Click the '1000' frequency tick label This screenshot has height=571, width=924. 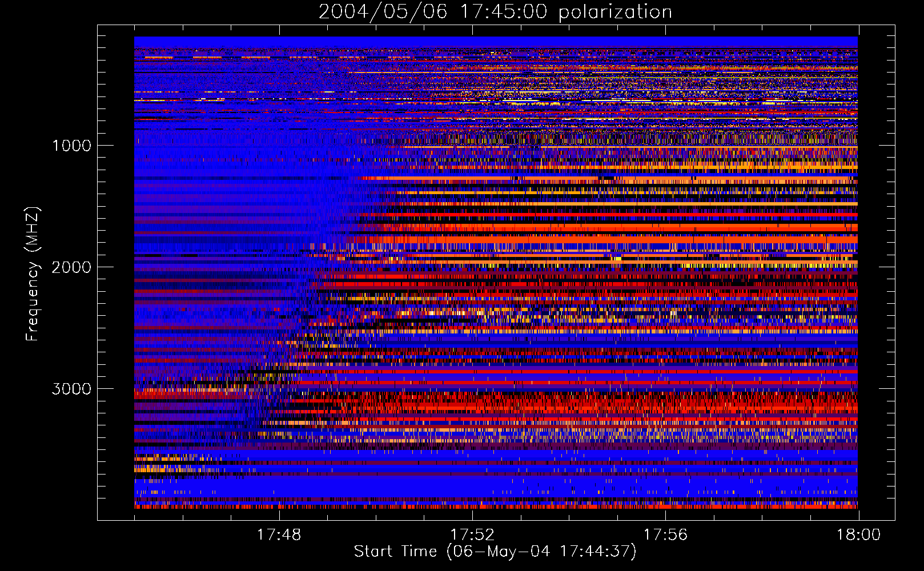71,146
